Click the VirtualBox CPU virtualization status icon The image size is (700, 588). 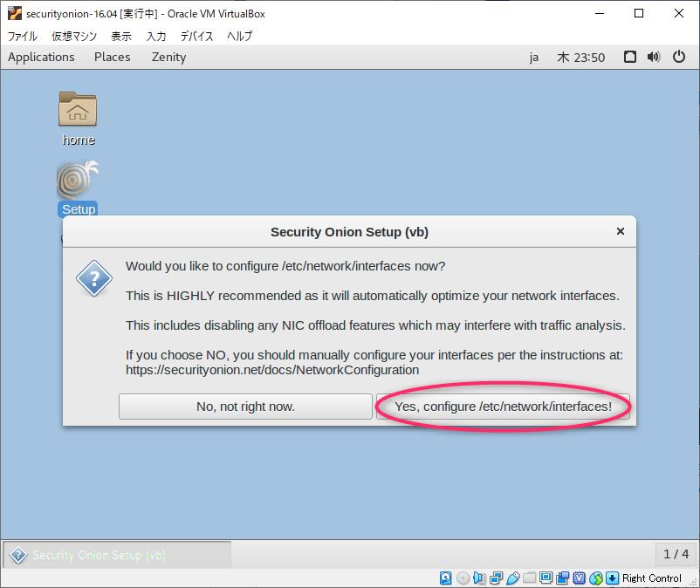point(579,578)
